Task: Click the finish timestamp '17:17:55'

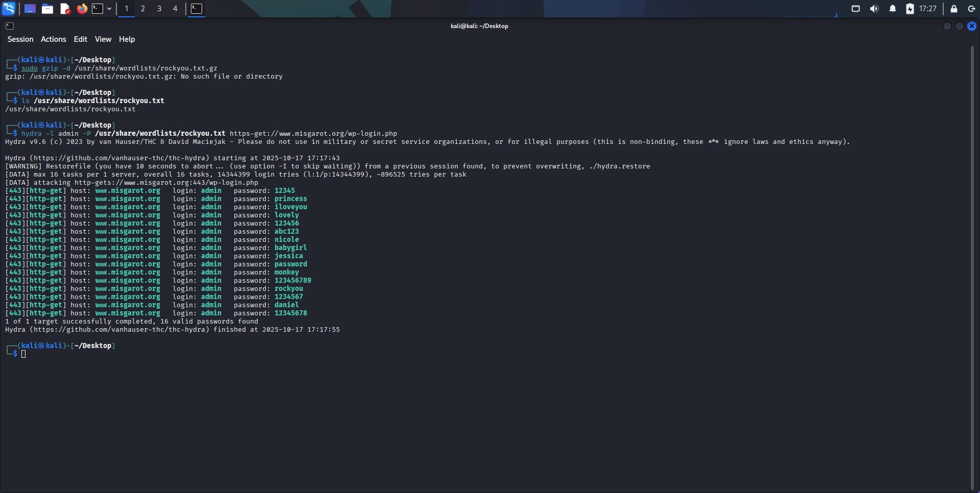Action: pos(324,330)
